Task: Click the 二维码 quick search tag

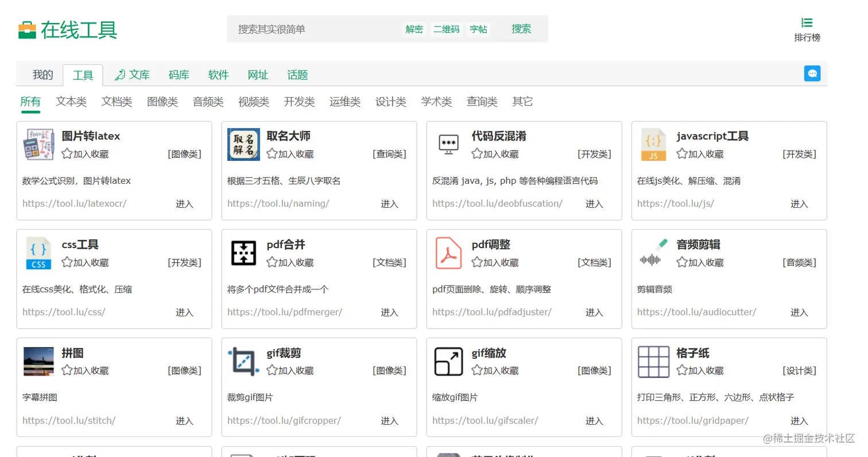Action: click(447, 29)
